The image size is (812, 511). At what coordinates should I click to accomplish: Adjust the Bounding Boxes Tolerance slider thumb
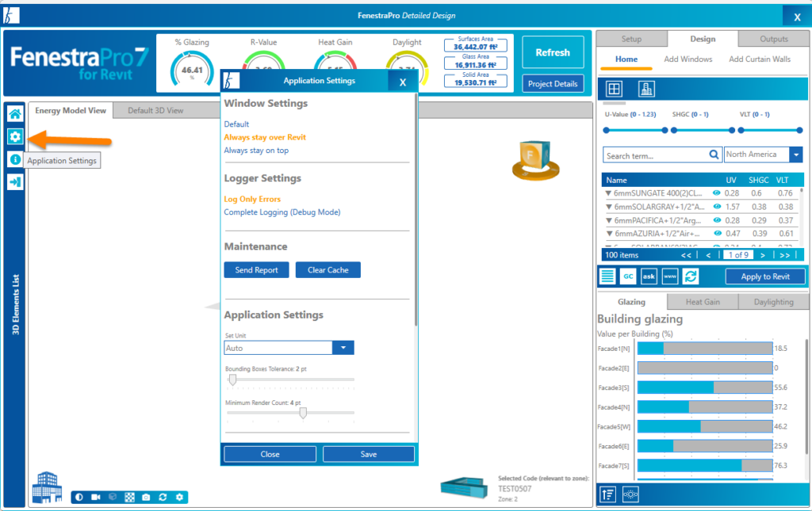click(232, 379)
